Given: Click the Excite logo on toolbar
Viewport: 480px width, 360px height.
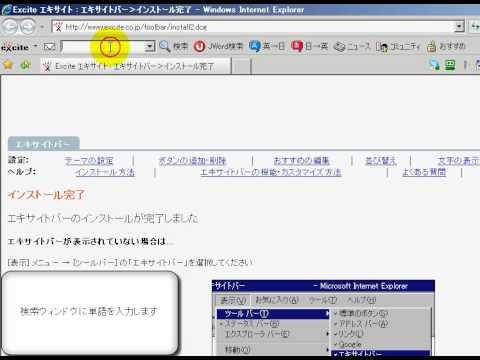Looking at the screenshot, I should (15, 47).
